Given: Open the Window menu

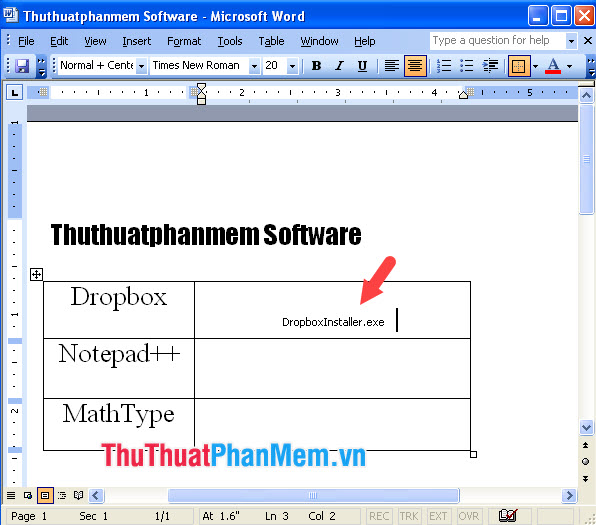Looking at the screenshot, I should coord(319,41).
